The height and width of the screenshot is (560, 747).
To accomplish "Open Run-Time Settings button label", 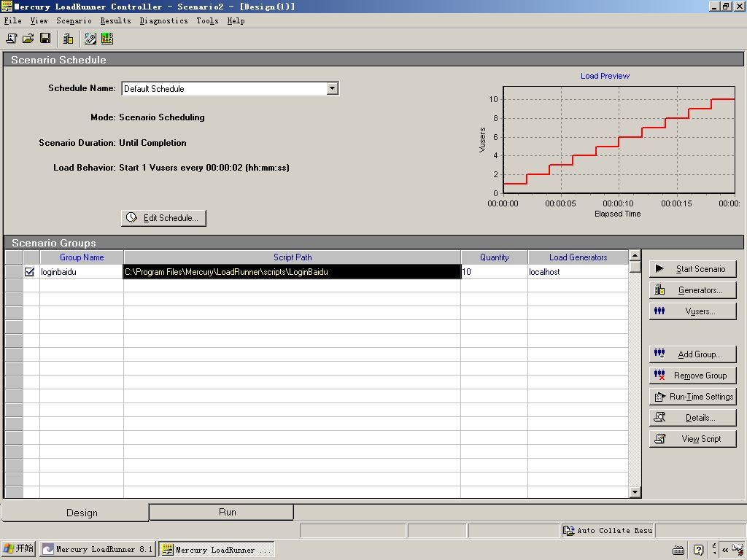I will [x=701, y=397].
